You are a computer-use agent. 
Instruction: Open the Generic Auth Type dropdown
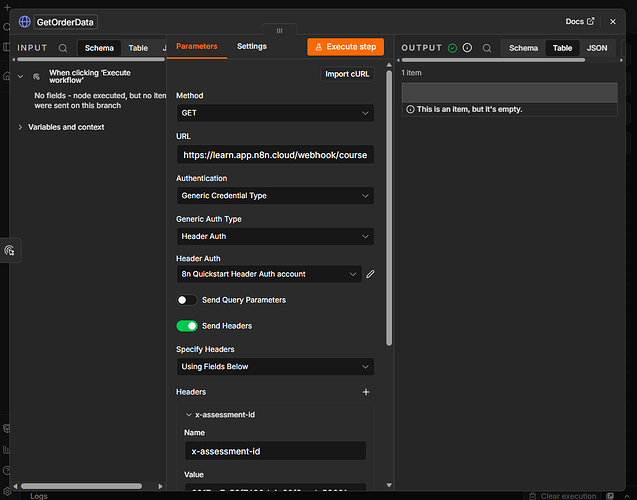click(x=275, y=236)
